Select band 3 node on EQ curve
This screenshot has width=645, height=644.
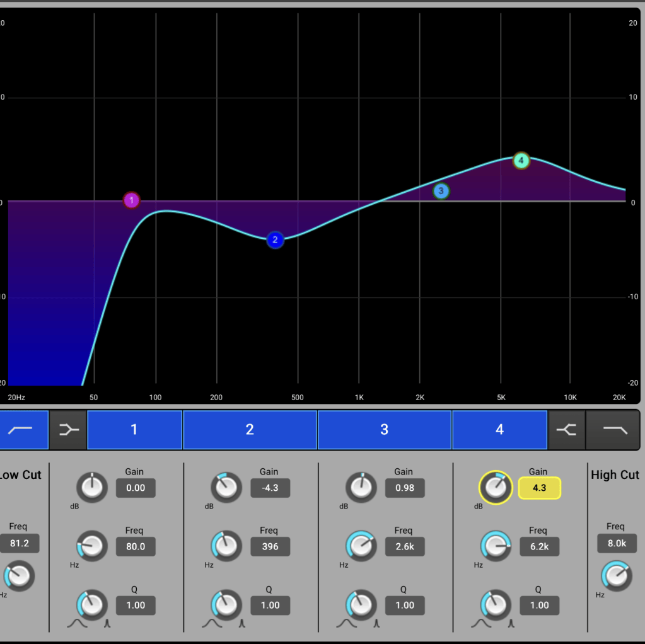point(441,191)
